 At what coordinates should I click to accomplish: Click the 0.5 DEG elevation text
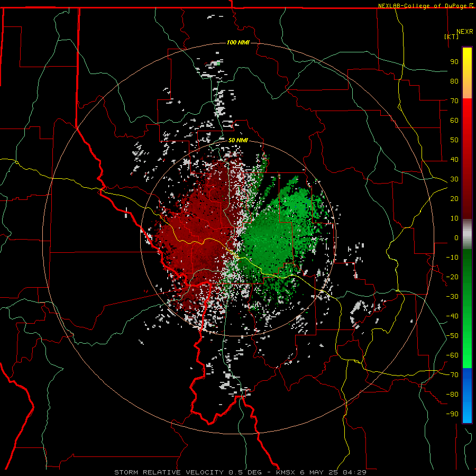coord(245,472)
